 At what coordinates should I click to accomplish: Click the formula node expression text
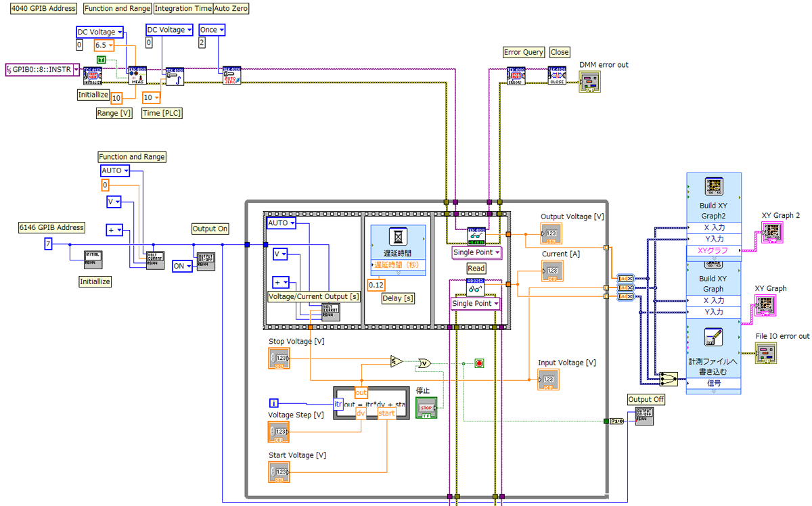click(376, 404)
